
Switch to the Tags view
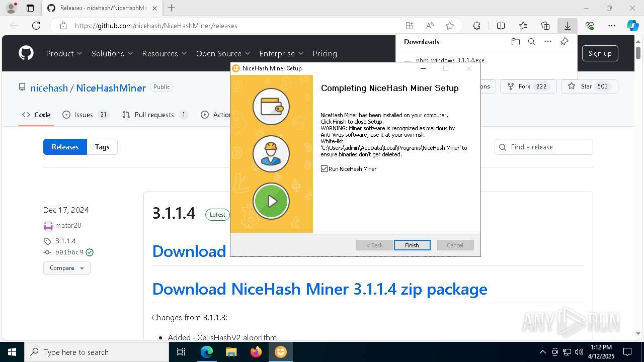pos(102,147)
